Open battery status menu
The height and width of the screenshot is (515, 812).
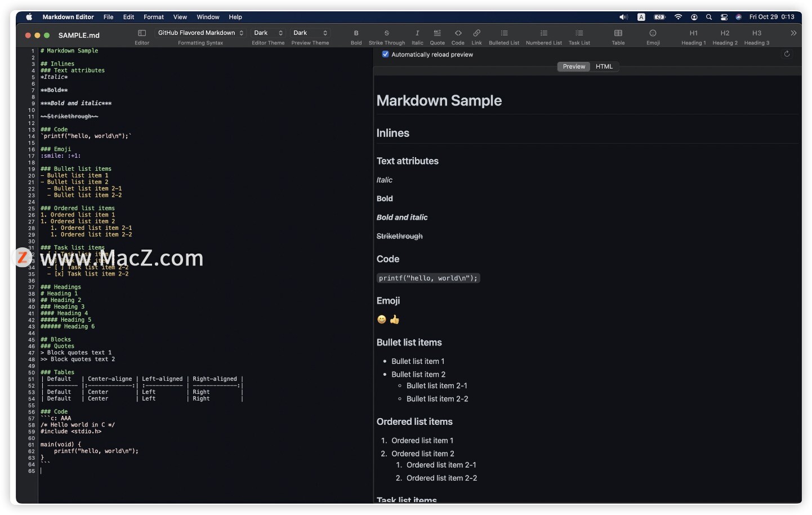tap(659, 17)
